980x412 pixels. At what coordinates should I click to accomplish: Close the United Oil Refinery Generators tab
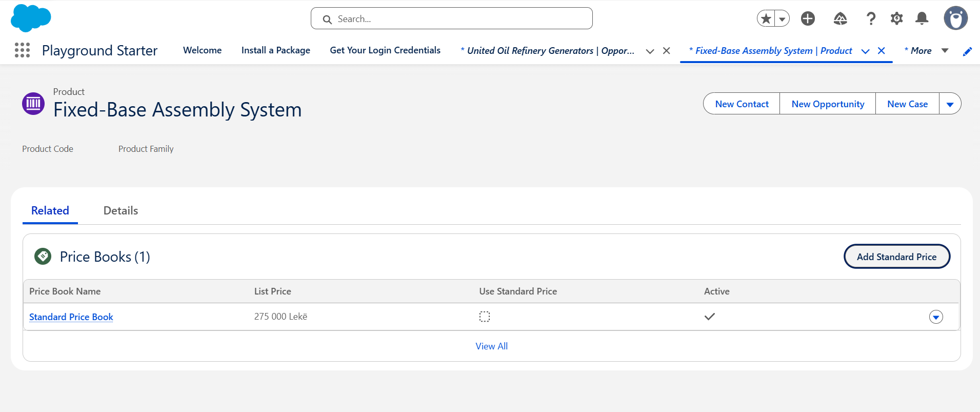667,51
